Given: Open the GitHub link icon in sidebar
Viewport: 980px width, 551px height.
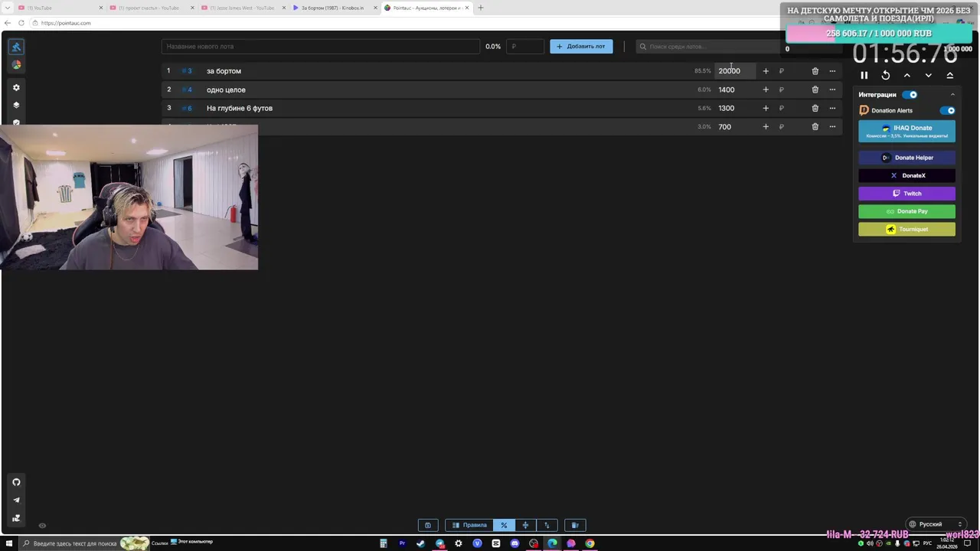Looking at the screenshot, I should 16,482.
